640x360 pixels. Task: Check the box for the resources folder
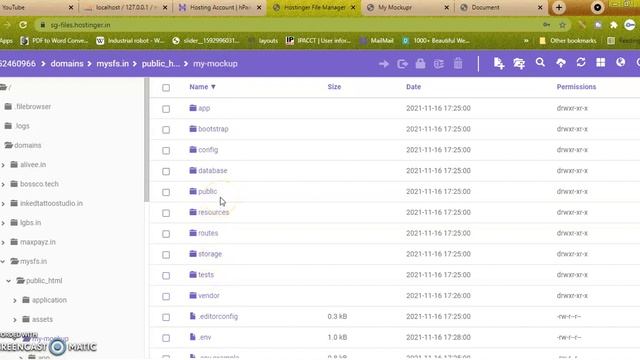pyautogui.click(x=166, y=213)
